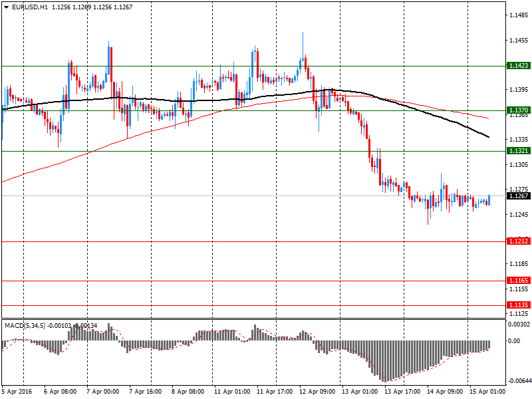Image resolution: width=532 pixels, height=399 pixels.
Task: Select the -0.00644 MACD scale value
Action: (519, 381)
